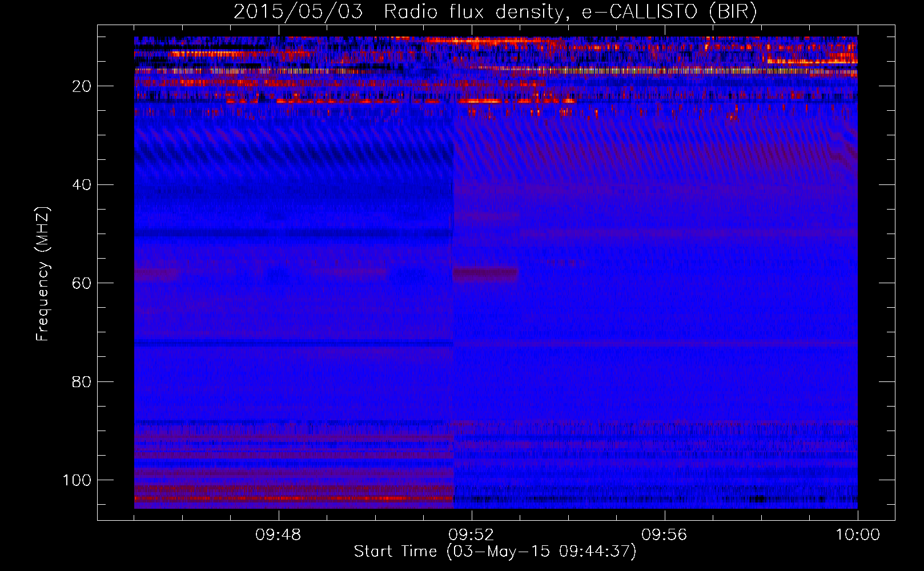Click the 10:00 time tick label
The width and height of the screenshot is (924, 571).
858,535
